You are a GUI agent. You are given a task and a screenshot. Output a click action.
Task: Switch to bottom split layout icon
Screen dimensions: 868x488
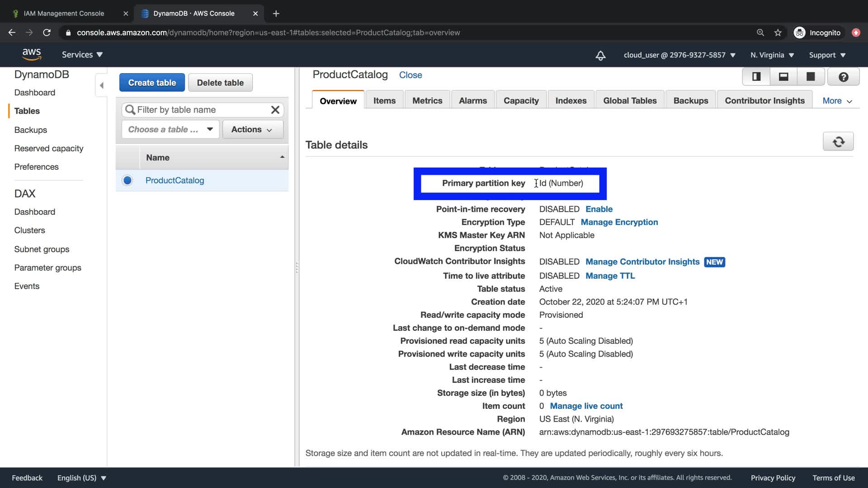click(783, 77)
